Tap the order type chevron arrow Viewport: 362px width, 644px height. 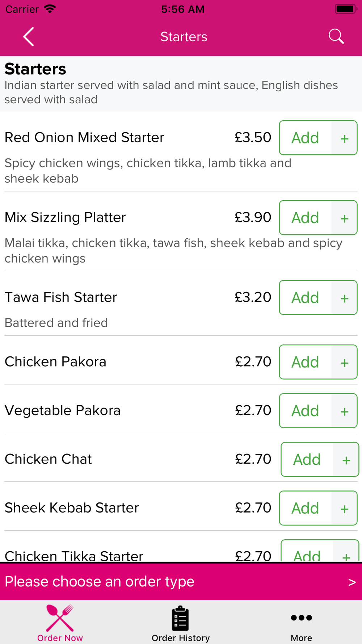(352, 582)
